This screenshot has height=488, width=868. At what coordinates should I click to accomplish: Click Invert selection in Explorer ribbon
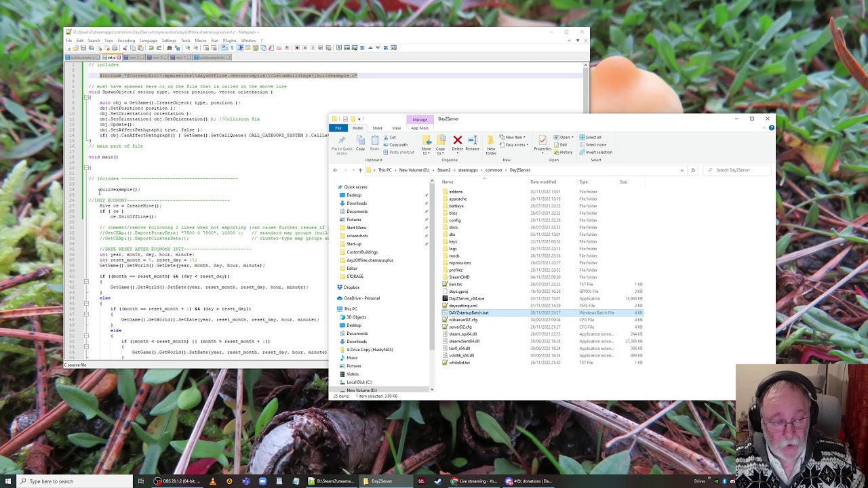595,152
